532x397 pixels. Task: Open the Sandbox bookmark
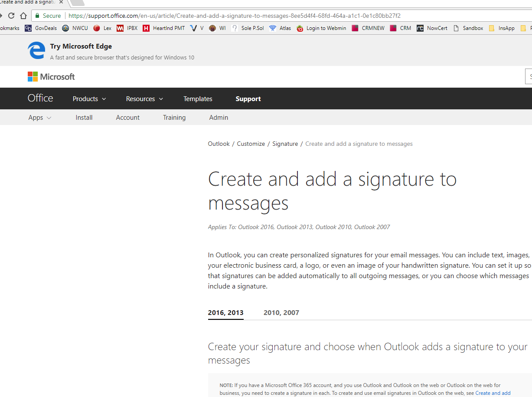click(x=468, y=28)
